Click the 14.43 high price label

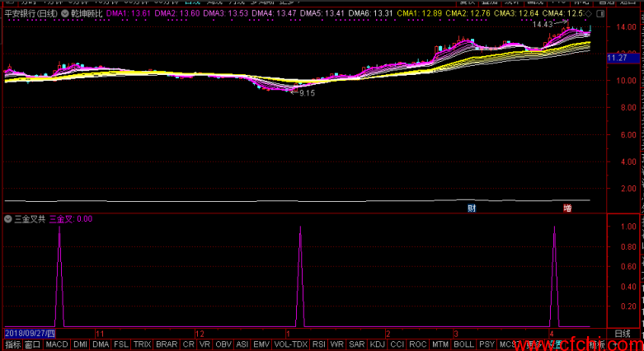click(x=543, y=25)
